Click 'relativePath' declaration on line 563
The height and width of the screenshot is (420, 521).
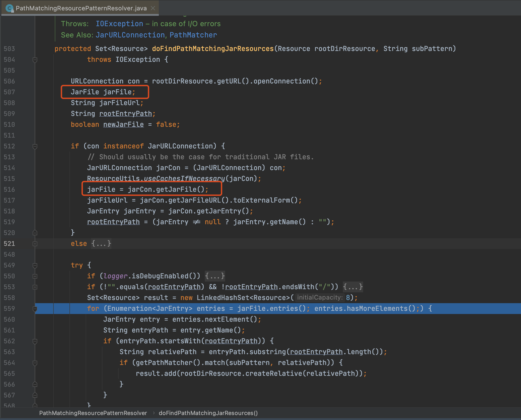click(172, 352)
